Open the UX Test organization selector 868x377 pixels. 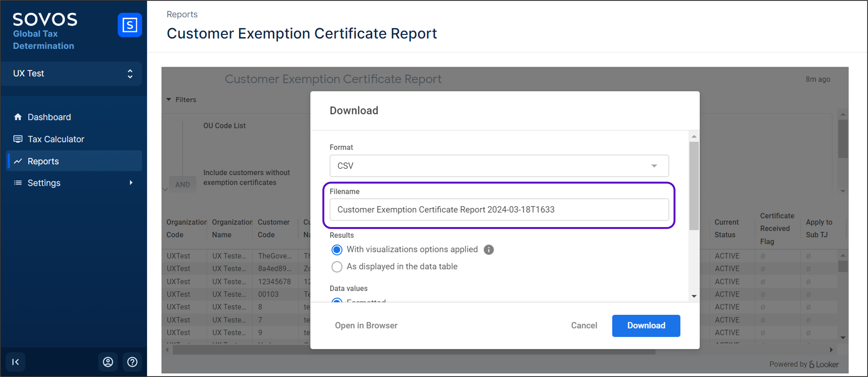point(71,73)
